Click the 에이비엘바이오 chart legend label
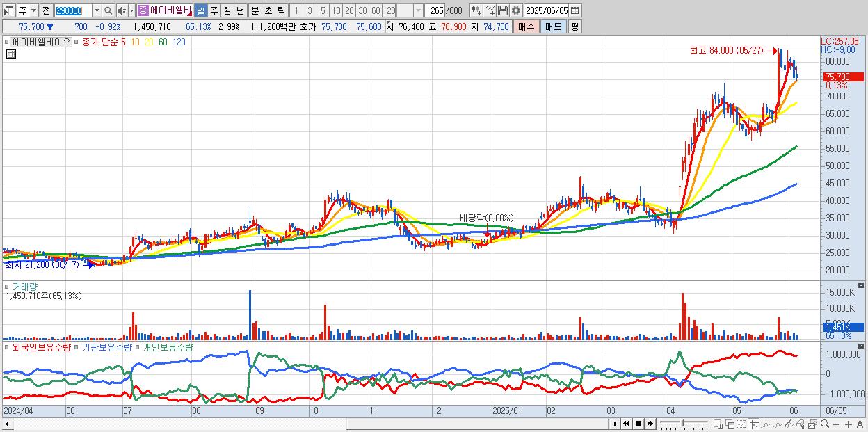Screen dimensions: 868x432 (42, 42)
